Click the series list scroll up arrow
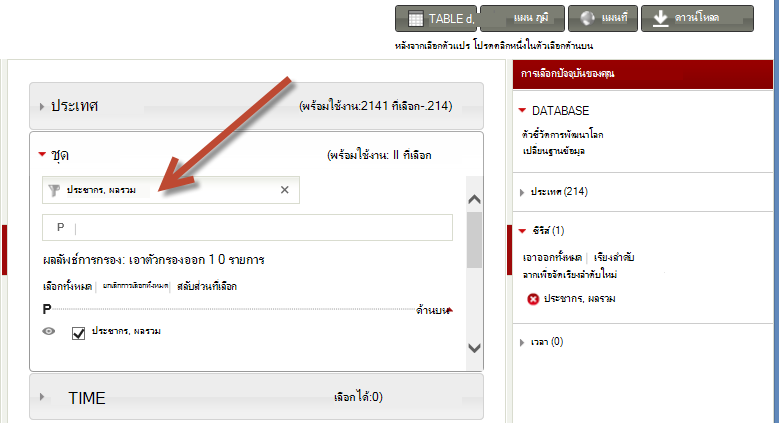779x423 pixels. coord(474,199)
